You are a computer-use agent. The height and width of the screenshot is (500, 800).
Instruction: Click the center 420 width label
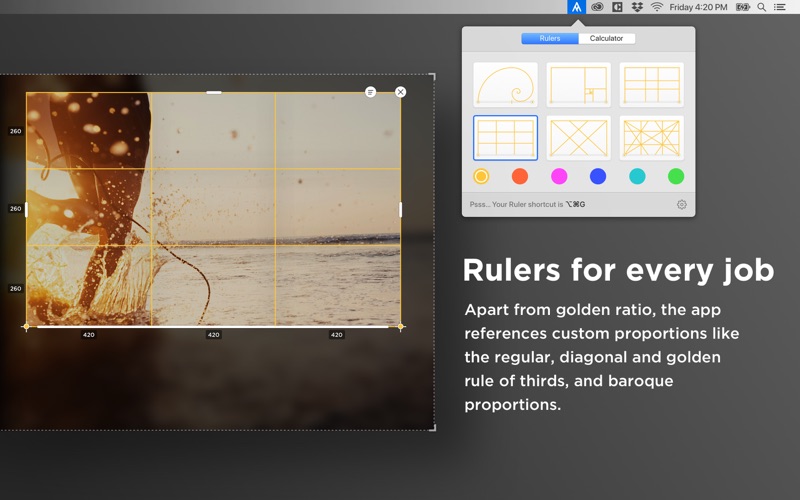(213, 335)
